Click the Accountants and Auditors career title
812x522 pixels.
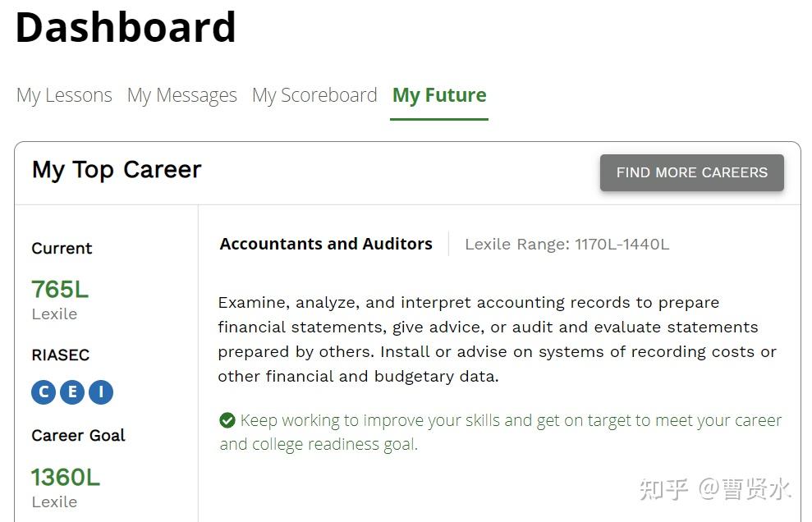326,244
